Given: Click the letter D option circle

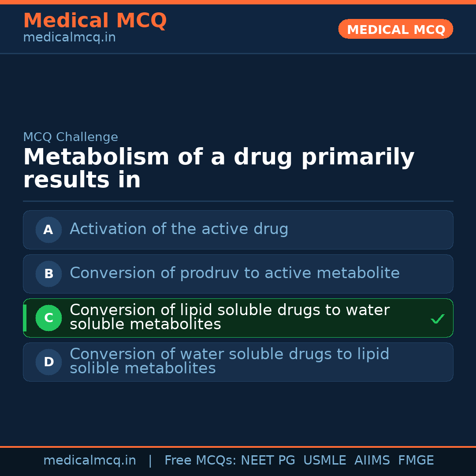Looking at the screenshot, I should [48, 362].
